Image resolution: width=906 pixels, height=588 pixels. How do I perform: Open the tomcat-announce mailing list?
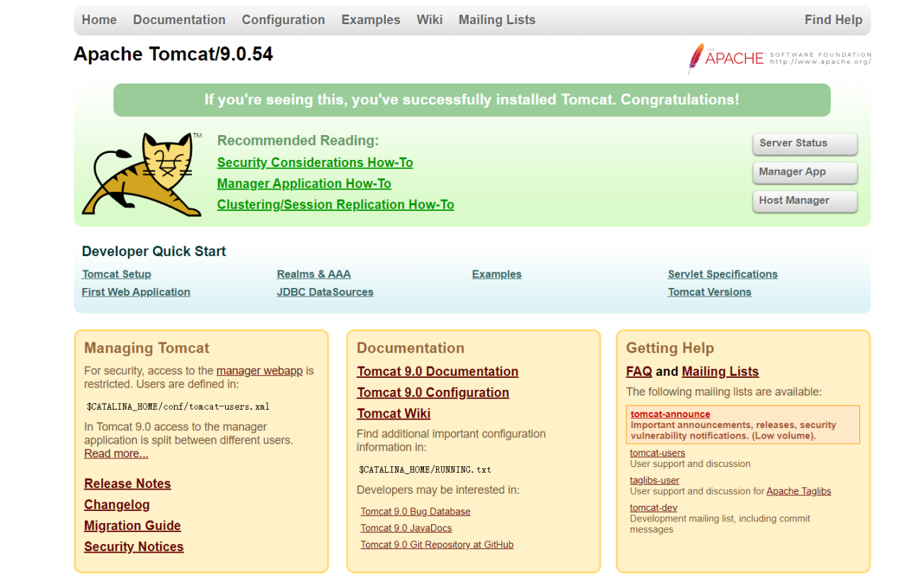670,413
